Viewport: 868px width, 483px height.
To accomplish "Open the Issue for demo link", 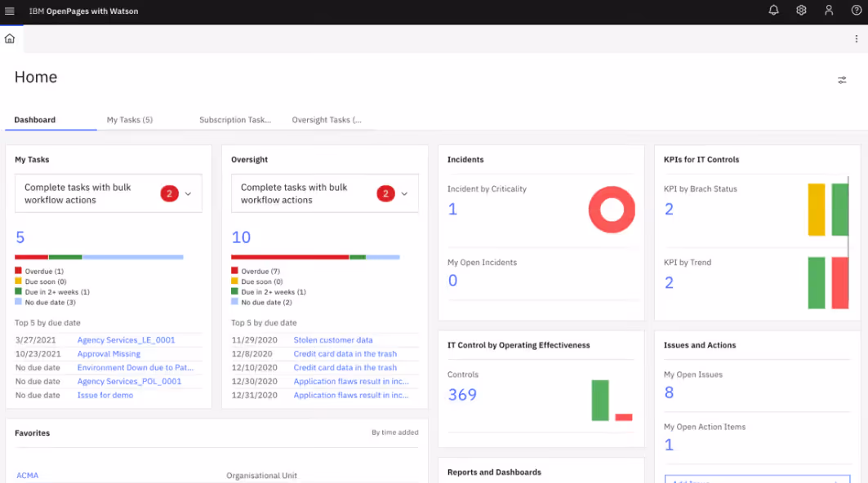I will 105,395.
